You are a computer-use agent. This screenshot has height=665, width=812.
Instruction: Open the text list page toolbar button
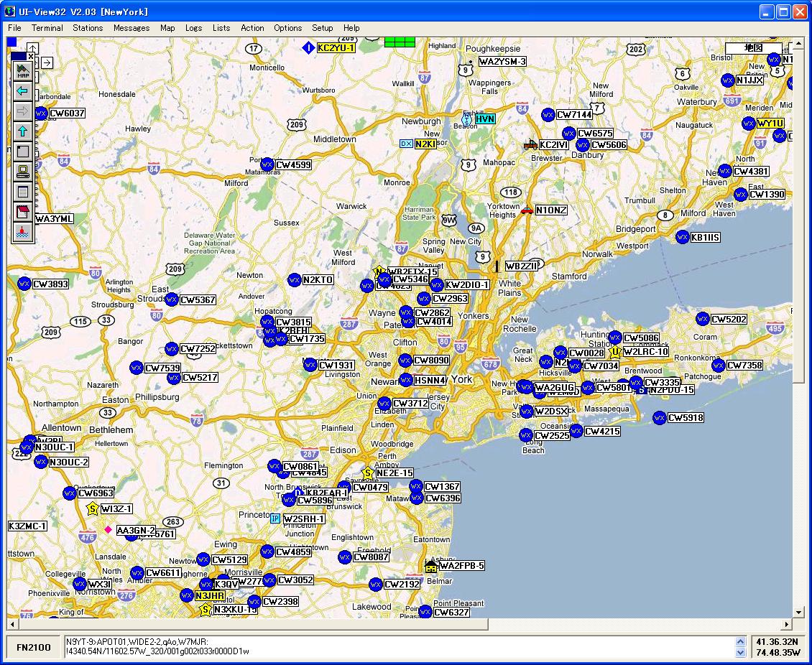tap(23, 192)
